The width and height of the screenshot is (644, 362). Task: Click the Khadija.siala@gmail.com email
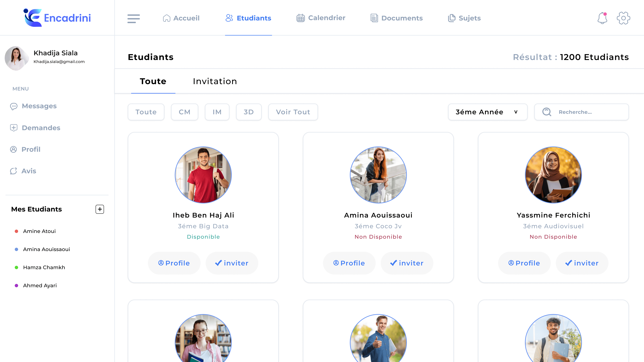59,62
